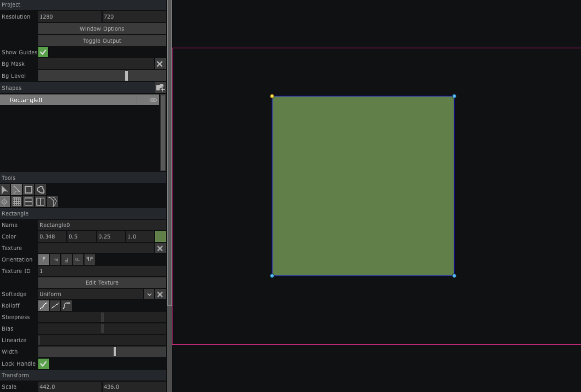Click the horizontal split tool icon
The width and height of the screenshot is (581, 392).
(x=29, y=202)
